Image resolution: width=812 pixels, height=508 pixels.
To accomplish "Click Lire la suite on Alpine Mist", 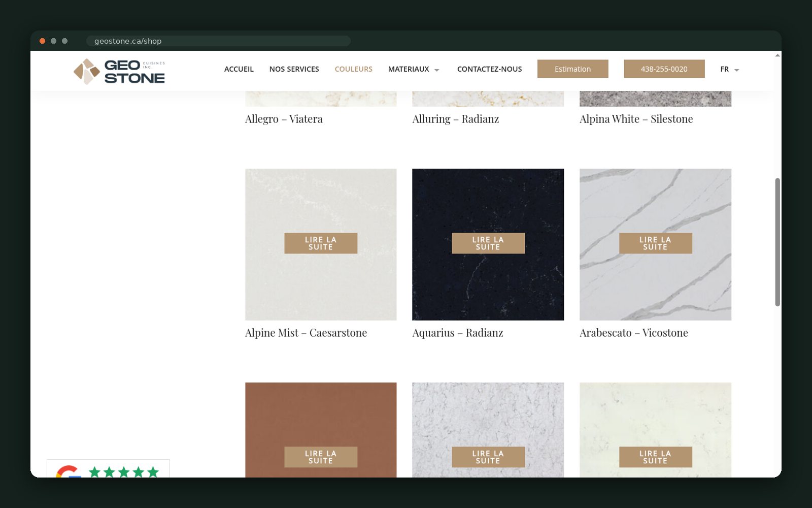I will click(321, 243).
